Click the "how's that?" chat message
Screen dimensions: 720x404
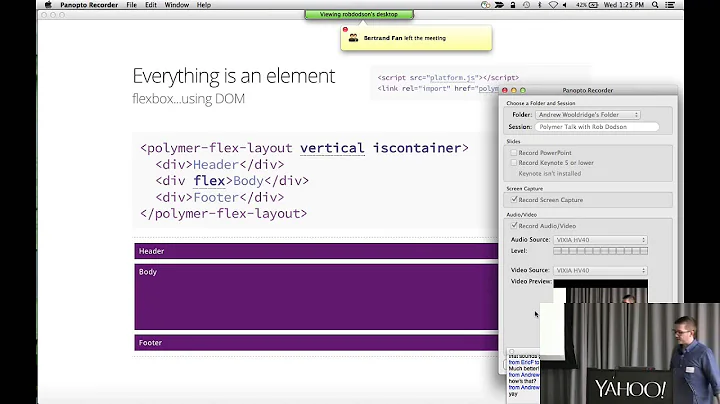point(523,381)
